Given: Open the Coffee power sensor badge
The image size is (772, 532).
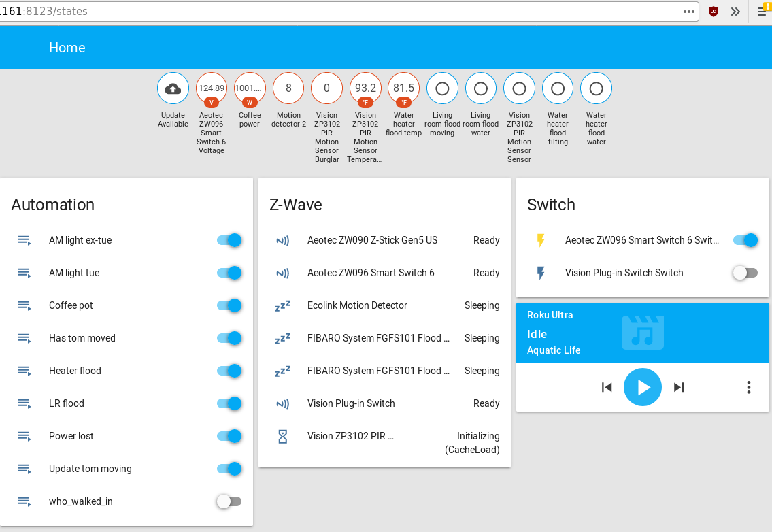Looking at the screenshot, I should pyautogui.click(x=250, y=88).
